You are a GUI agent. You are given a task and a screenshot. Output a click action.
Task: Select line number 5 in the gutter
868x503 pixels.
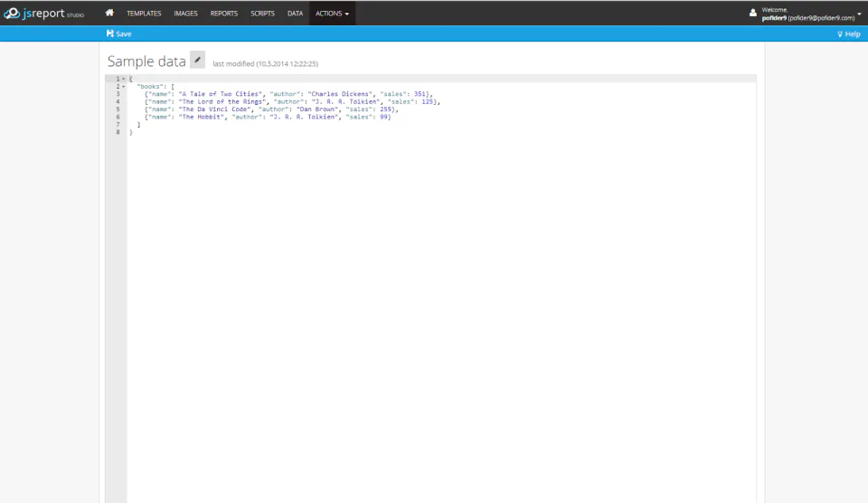click(x=118, y=109)
